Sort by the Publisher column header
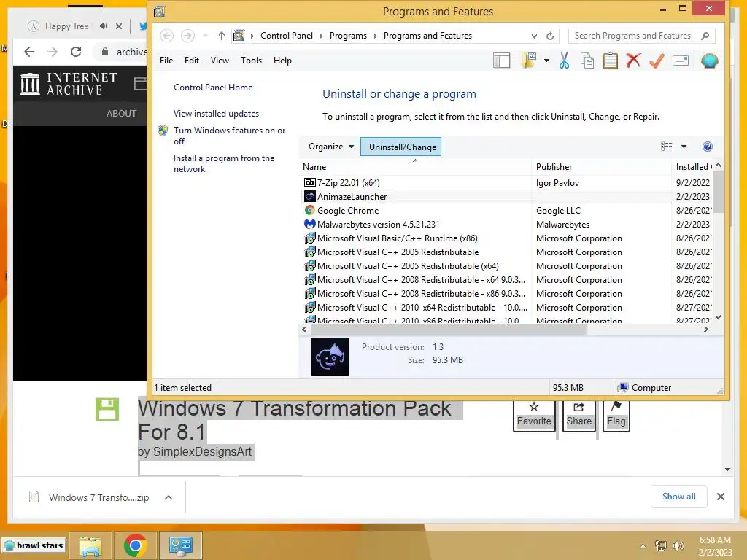 click(x=601, y=167)
